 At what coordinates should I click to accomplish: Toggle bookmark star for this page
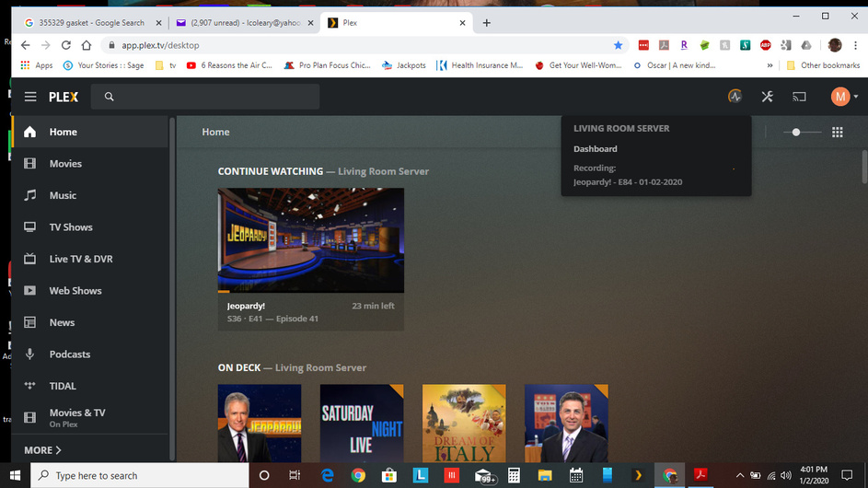coord(618,45)
